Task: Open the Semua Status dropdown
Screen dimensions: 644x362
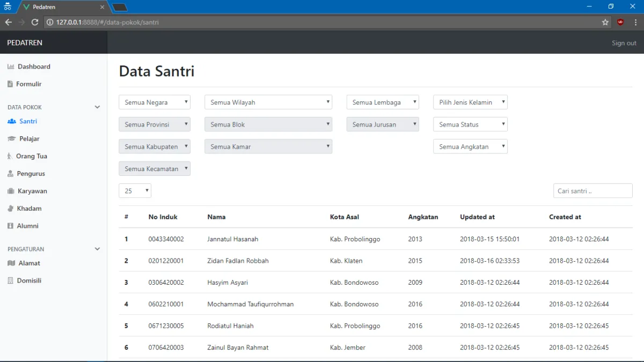Action: click(x=470, y=124)
